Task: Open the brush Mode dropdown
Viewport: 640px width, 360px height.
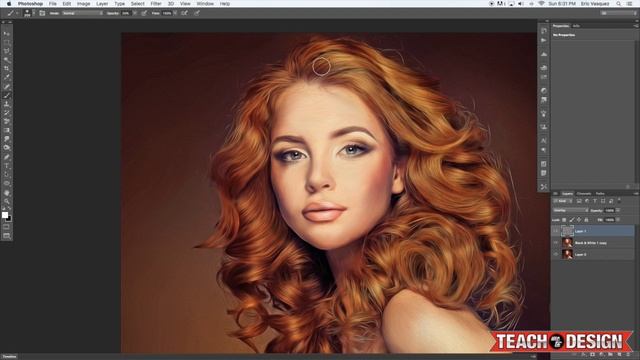Action: click(82, 13)
